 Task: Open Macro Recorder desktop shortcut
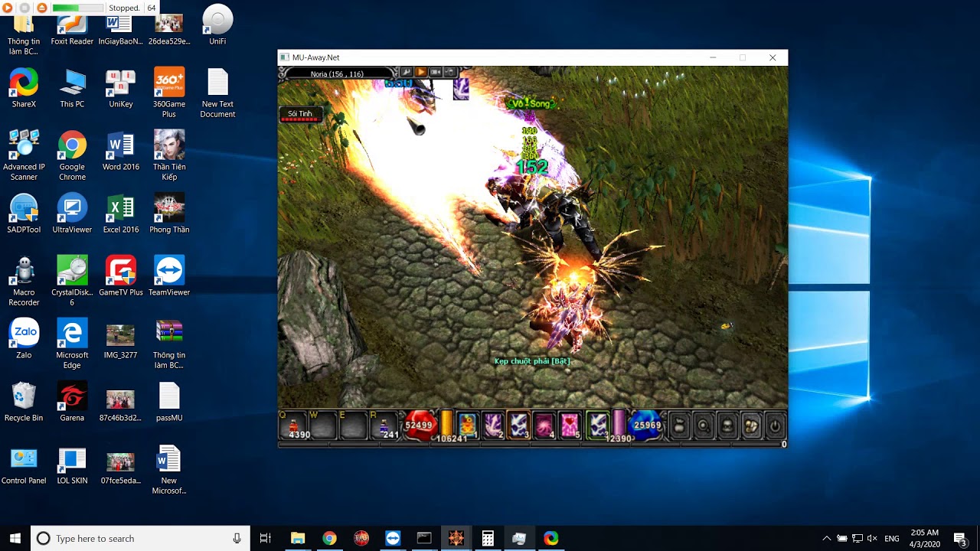click(x=24, y=281)
